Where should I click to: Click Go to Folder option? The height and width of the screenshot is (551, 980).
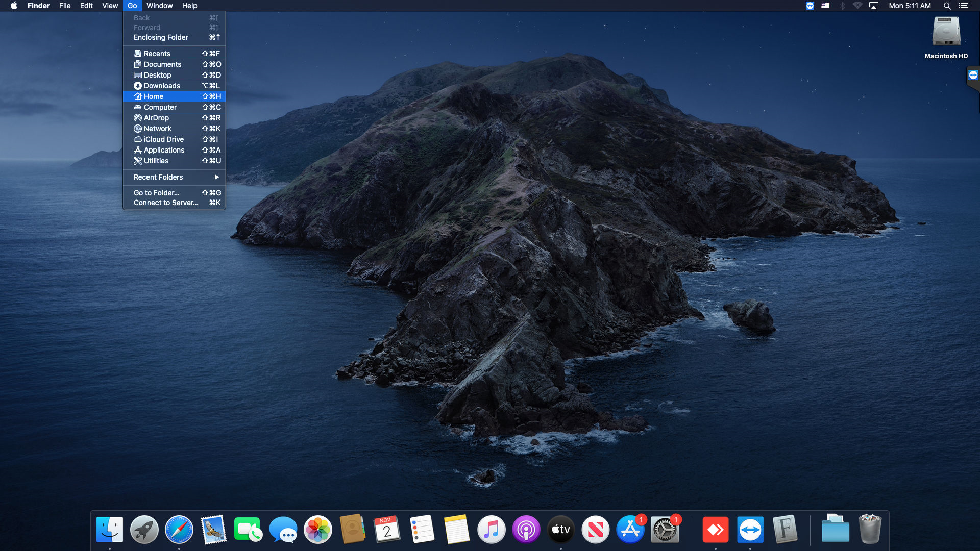click(x=156, y=193)
